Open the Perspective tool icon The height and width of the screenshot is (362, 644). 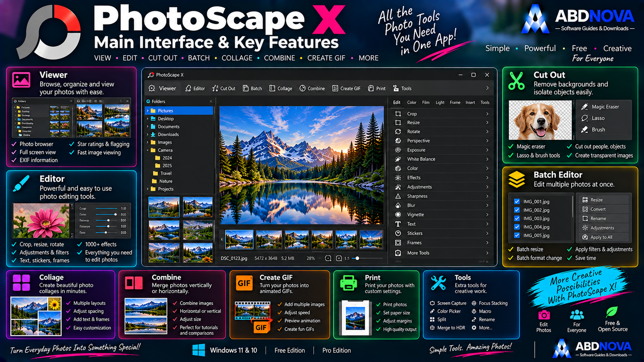pos(398,141)
